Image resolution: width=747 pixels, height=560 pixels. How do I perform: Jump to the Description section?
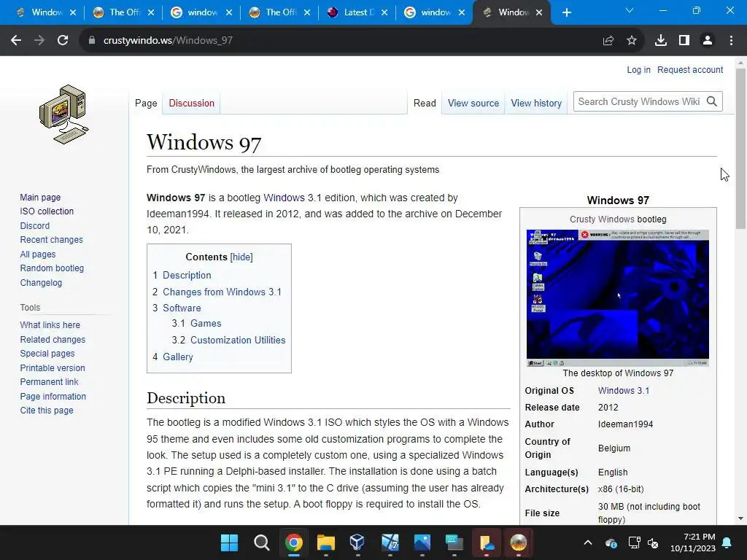click(x=187, y=275)
